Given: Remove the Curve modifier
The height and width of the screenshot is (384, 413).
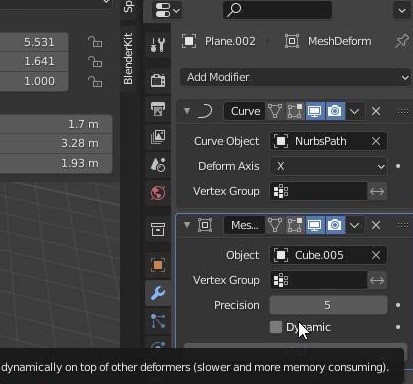Looking at the screenshot, I should (x=376, y=111).
